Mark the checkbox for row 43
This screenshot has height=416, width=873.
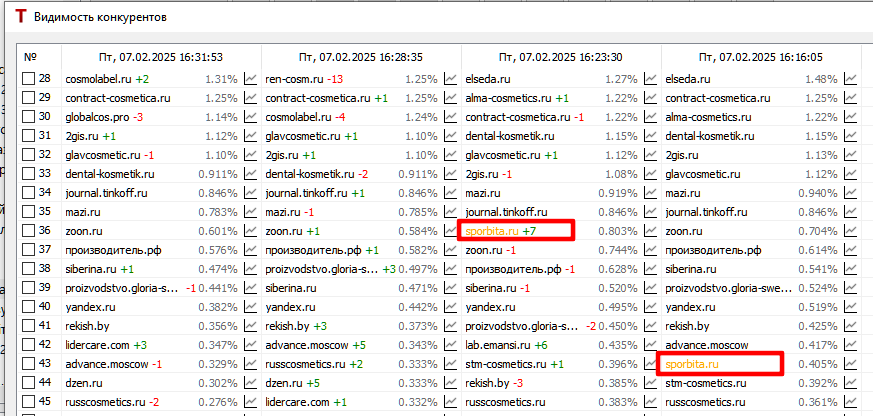(28, 364)
